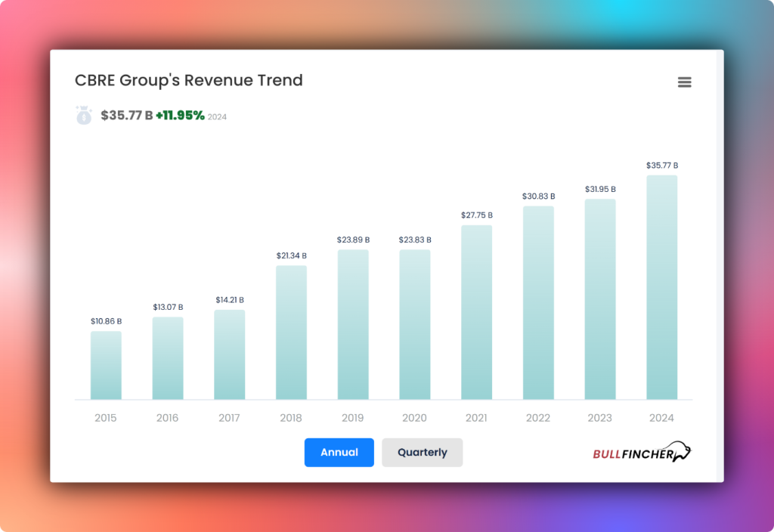
Task: Switch to the Annual view
Action: 339,452
